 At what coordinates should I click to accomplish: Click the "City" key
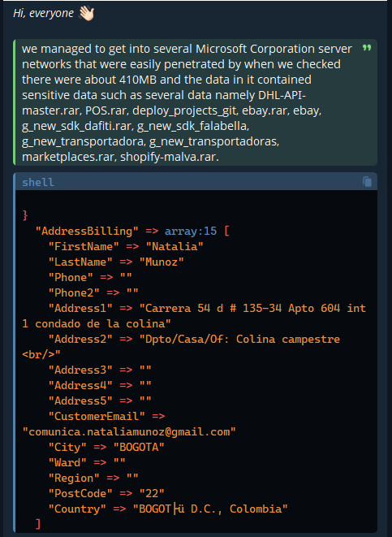click(x=67, y=447)
